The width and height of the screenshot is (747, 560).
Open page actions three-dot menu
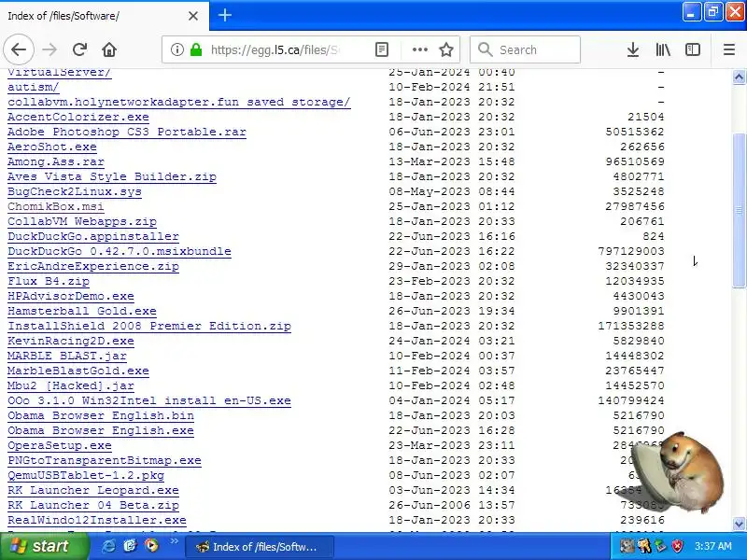[419, 49]
